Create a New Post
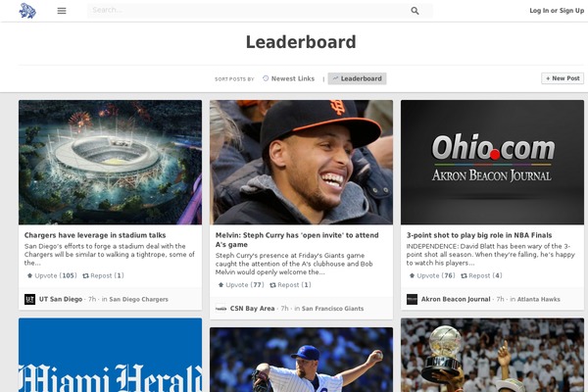588x392 pixels. tap(563, 78)
